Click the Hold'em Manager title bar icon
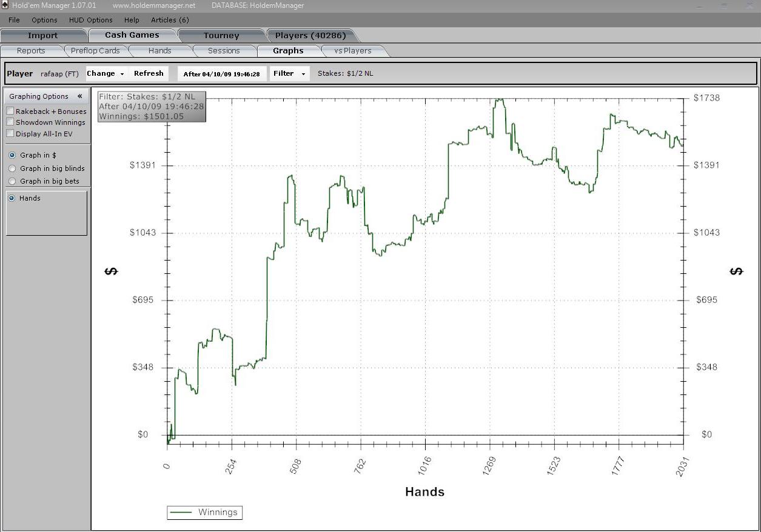761x532 pixels. pos(5,5)
